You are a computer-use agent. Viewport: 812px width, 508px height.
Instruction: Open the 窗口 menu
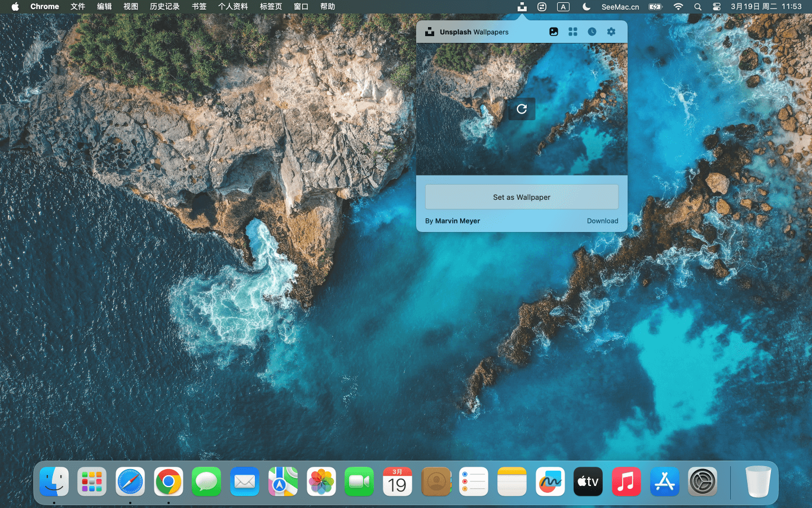[x=301, y=7]
